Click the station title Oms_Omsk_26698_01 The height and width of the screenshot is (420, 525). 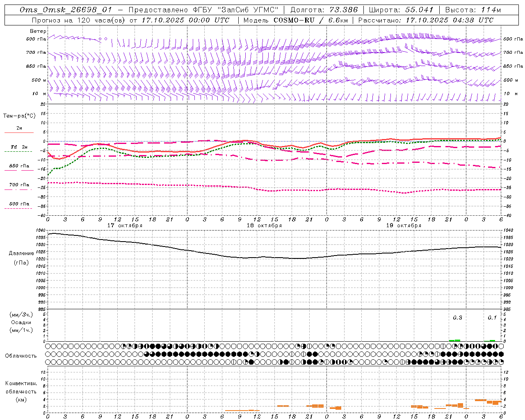point(66,10)
